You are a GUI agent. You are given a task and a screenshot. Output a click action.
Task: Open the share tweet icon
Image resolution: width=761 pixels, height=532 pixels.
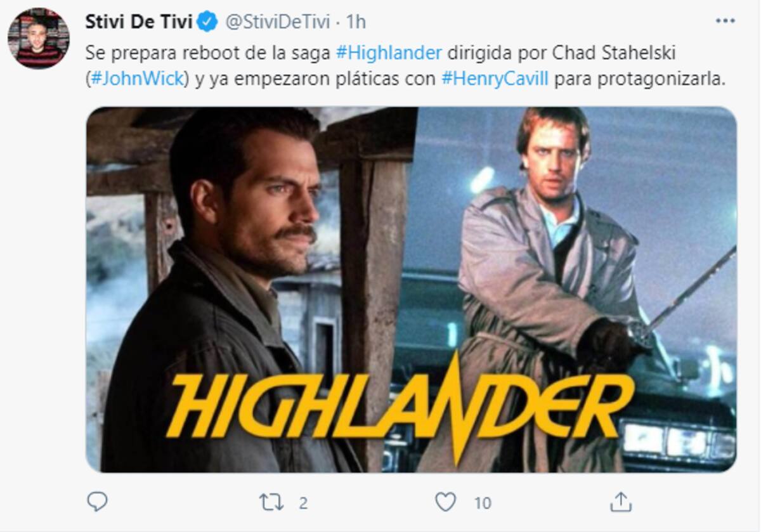click(x=620, y=502)
